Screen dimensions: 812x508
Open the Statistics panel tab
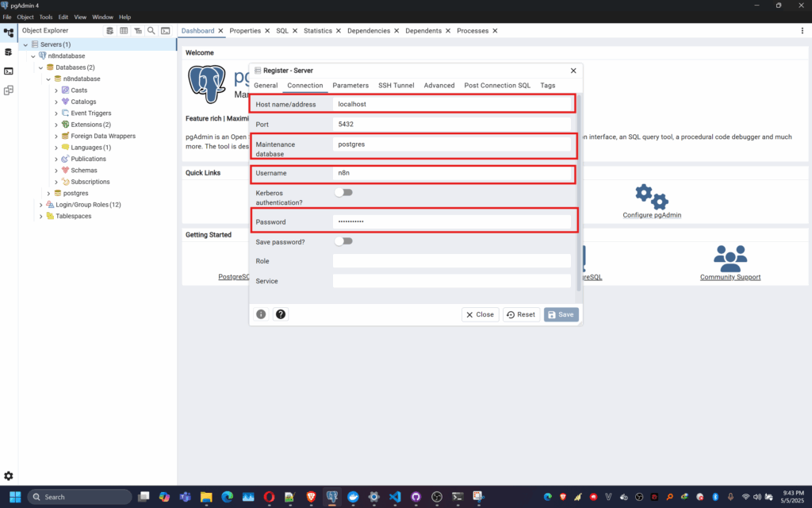pos(317,31)
